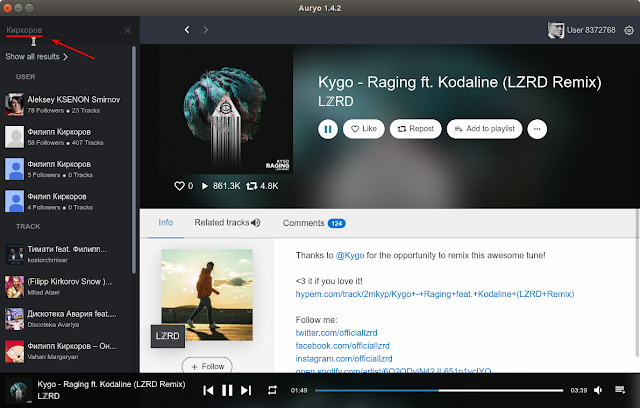
Task: Repost the track
Action: point(416,129)
